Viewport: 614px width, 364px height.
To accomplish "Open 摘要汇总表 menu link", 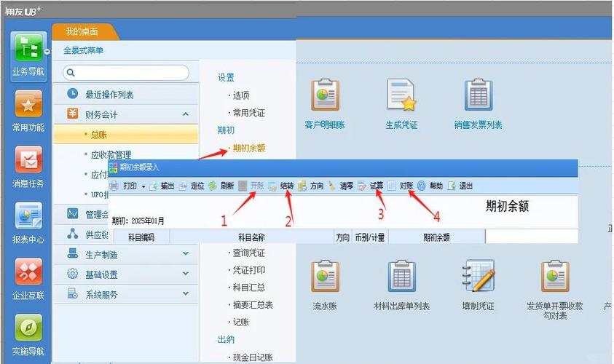I will pos(252,305).
